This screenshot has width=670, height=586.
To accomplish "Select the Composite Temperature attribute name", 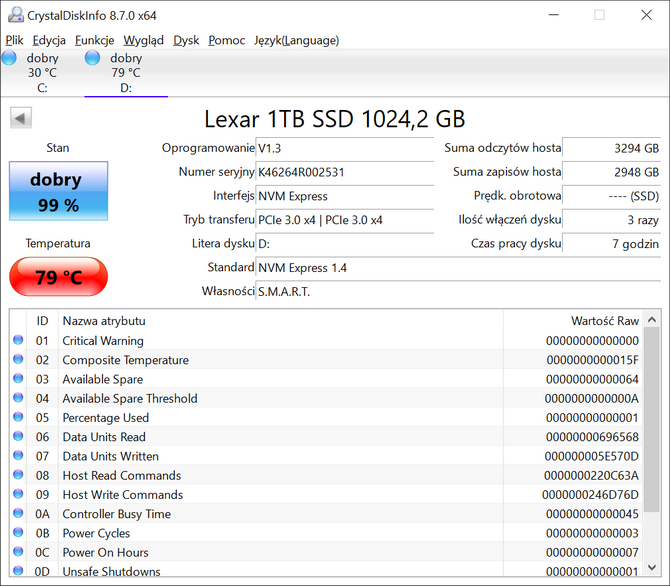I will pyautogui.click(x=126, y=360).
